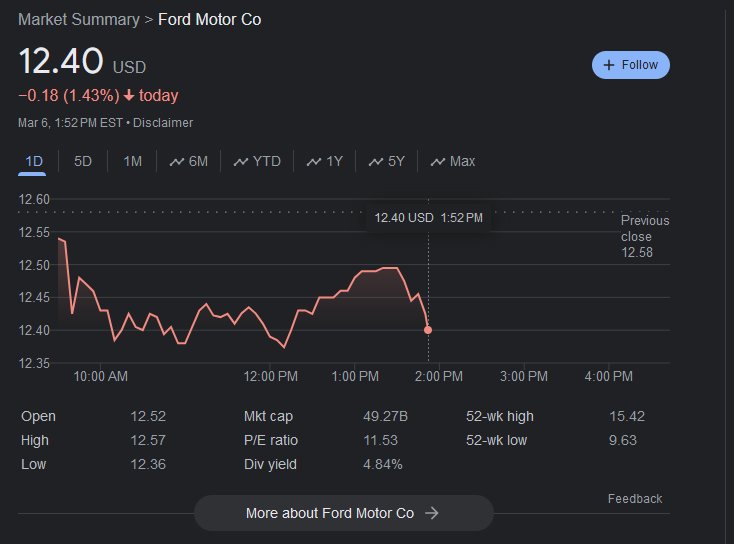Screen dimensions: 734x544
Task: Click the Div yield label
Action: (270, 464)
